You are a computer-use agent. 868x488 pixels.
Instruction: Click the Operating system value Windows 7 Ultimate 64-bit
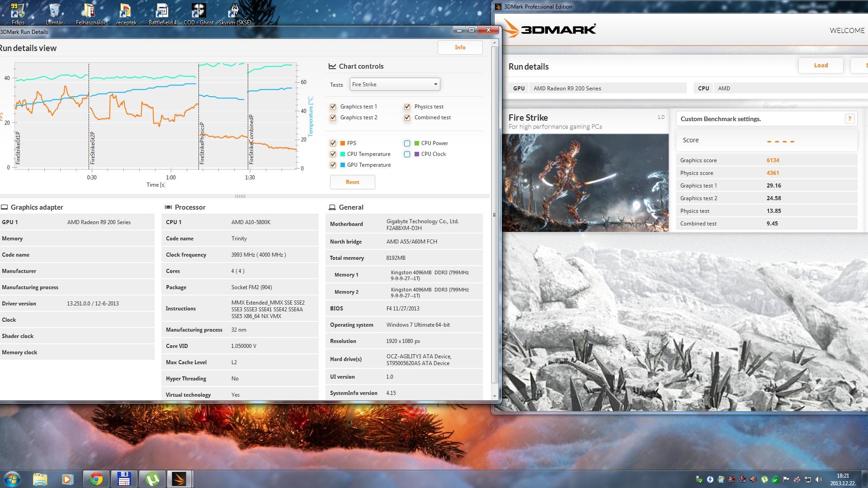click(x=418, y=325)
